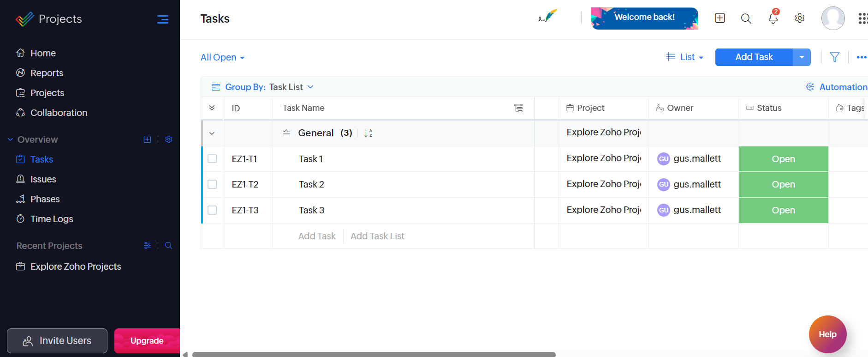
Task: Open Issues in the sidebar
Action: tap(43, 179)
